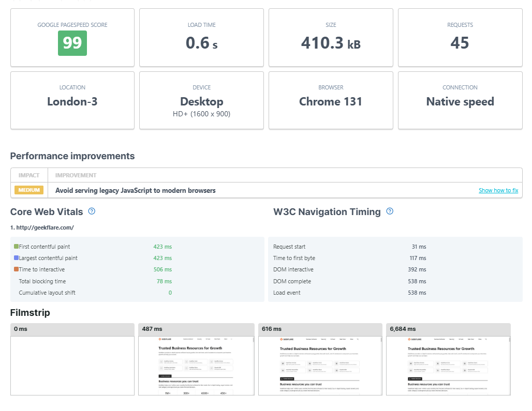
Task: Click the orange Time to interactive swatch
Action: [x=16, y=269]
